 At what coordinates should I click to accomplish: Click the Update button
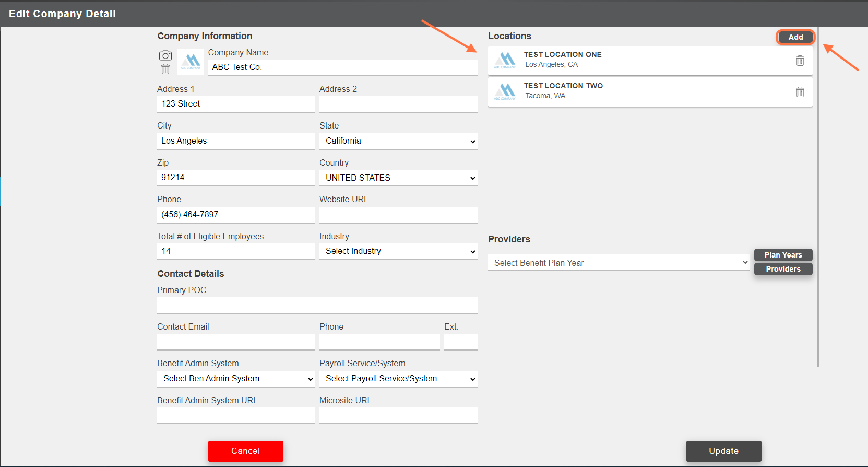[x=723, y=451]
